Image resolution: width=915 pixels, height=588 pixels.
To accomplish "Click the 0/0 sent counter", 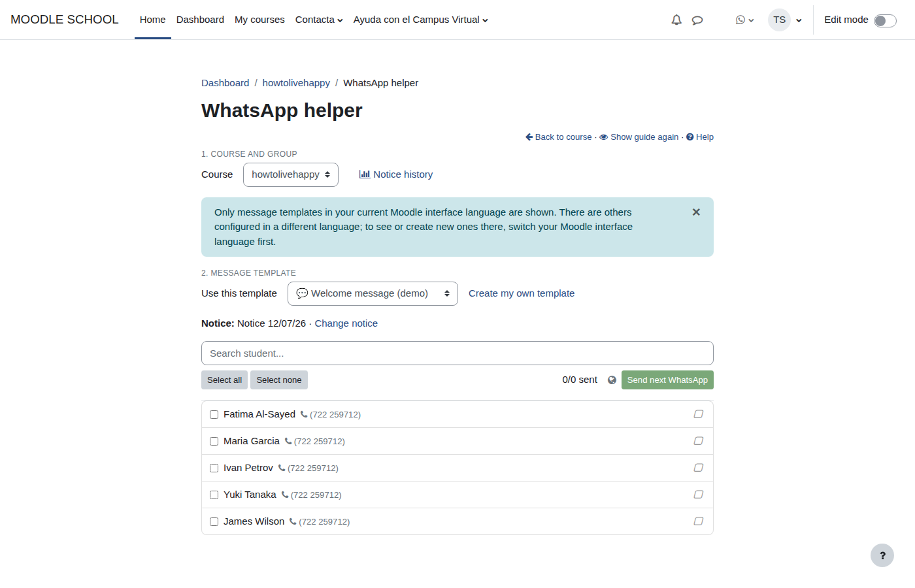I will 580,380.
